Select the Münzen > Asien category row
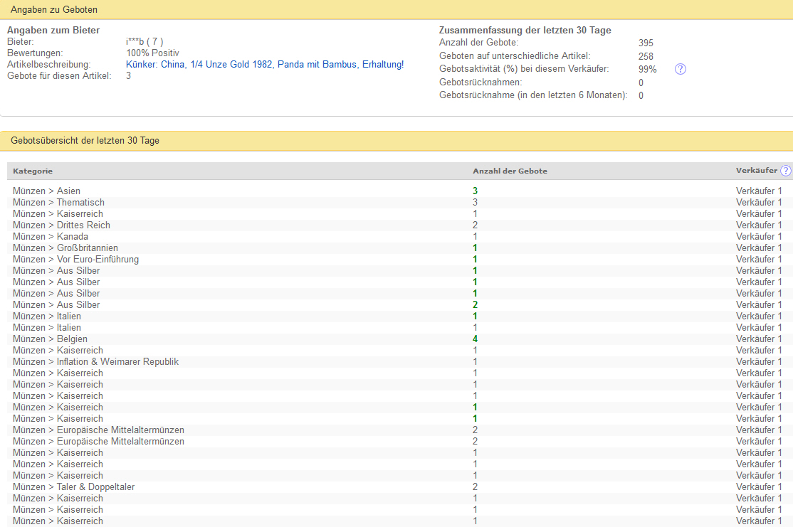The height and width of the screenshot is (532, 793). click(46, 191)
